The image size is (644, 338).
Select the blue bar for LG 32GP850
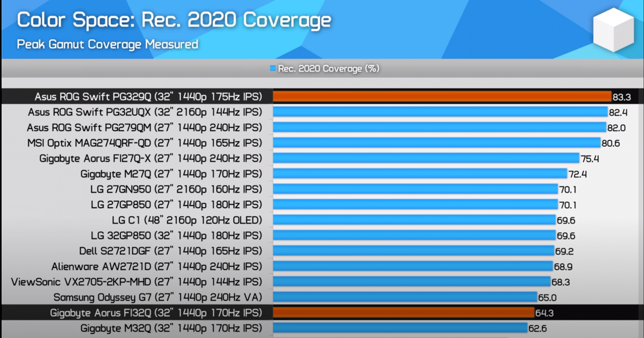click(414, 235)
